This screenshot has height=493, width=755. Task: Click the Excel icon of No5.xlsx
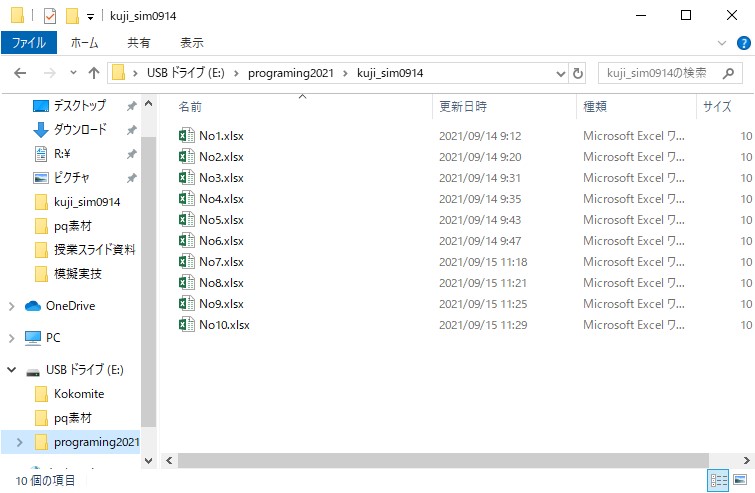pos(186,220)
